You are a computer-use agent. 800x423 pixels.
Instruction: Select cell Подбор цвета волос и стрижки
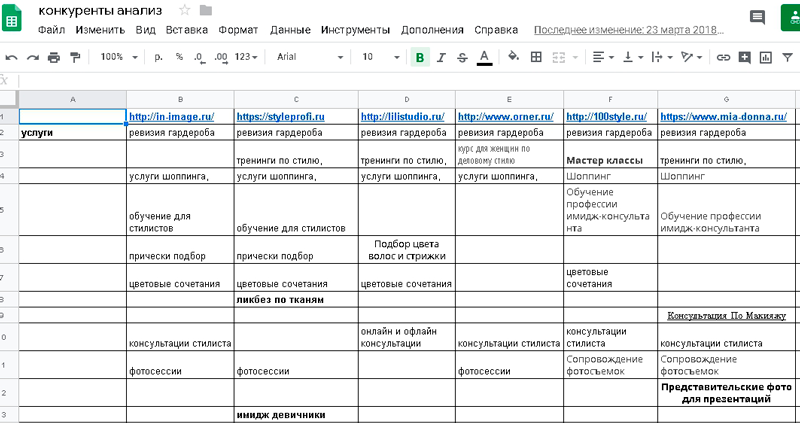[407, 250]
